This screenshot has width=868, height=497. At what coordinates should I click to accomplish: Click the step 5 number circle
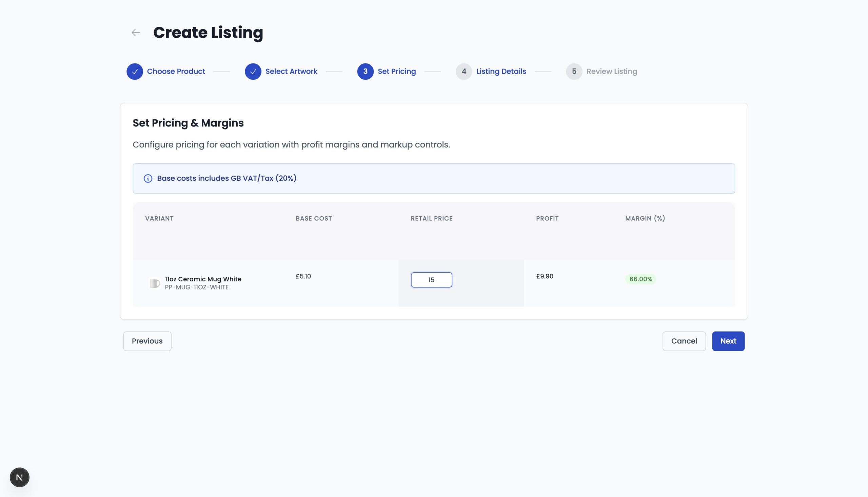click(574, 72)
